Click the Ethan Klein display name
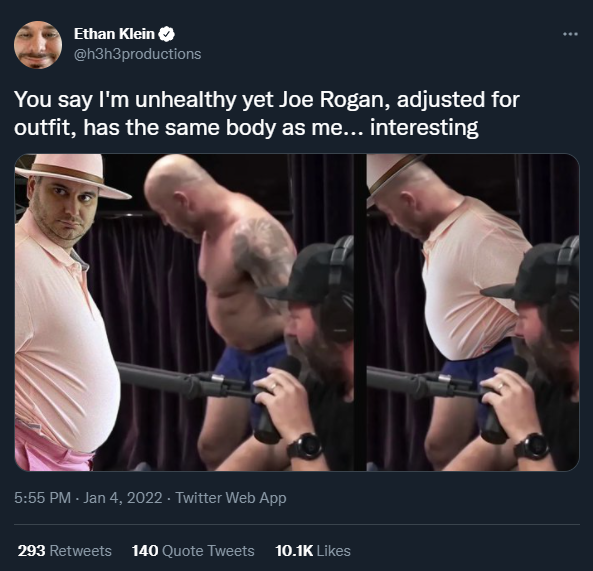The image size is (593, 571). 114,34
